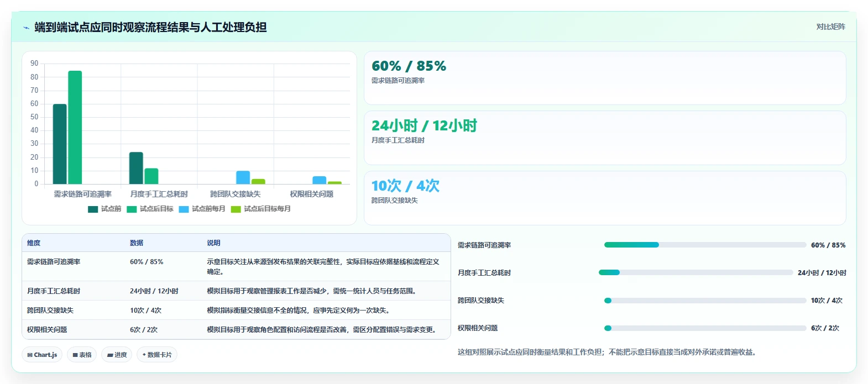Click the 需求链路可追溯率 progress bar
Screen dimensions: 868x384
(705, 245)
